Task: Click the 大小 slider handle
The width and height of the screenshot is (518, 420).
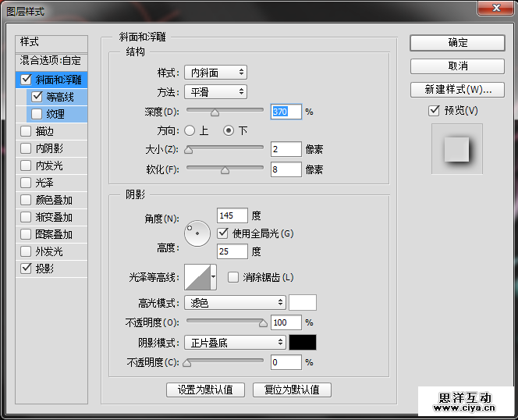Action: 188,150
